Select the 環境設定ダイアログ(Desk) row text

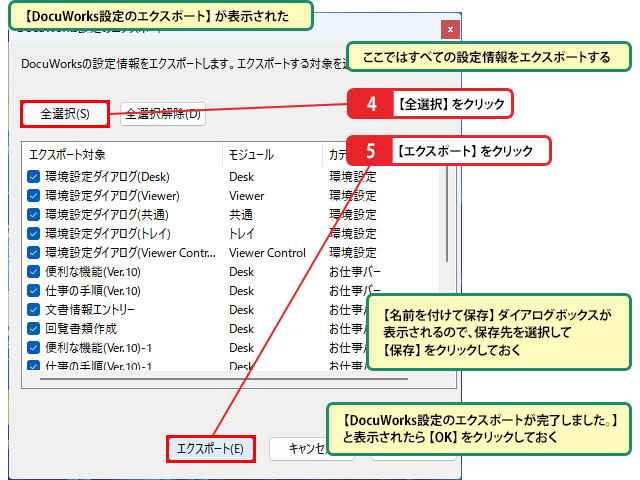tap(107, 177)
